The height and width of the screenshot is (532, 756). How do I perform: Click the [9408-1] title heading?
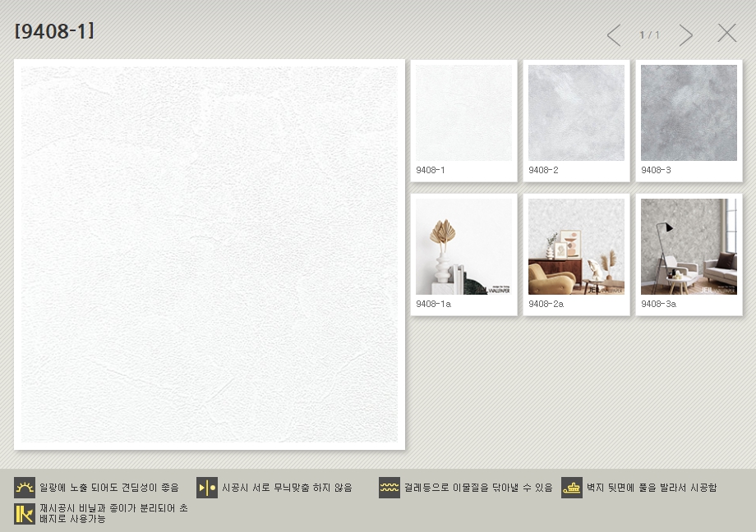point(54,31)
